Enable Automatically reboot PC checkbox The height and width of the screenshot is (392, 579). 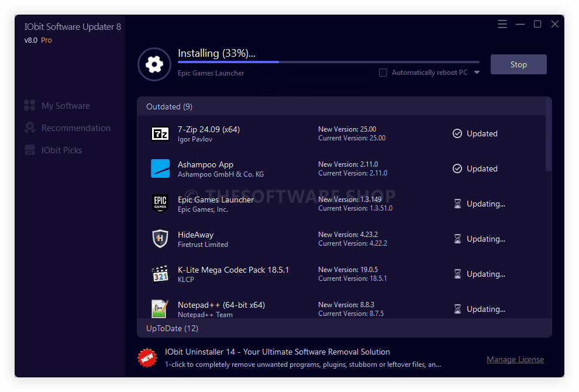pyautogui.click(x=383, y=73)
